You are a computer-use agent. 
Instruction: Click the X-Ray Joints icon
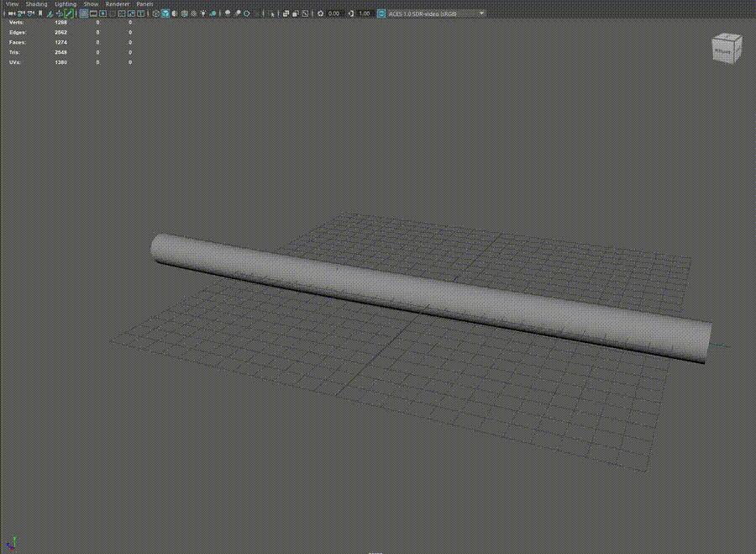tap(305, 13)
